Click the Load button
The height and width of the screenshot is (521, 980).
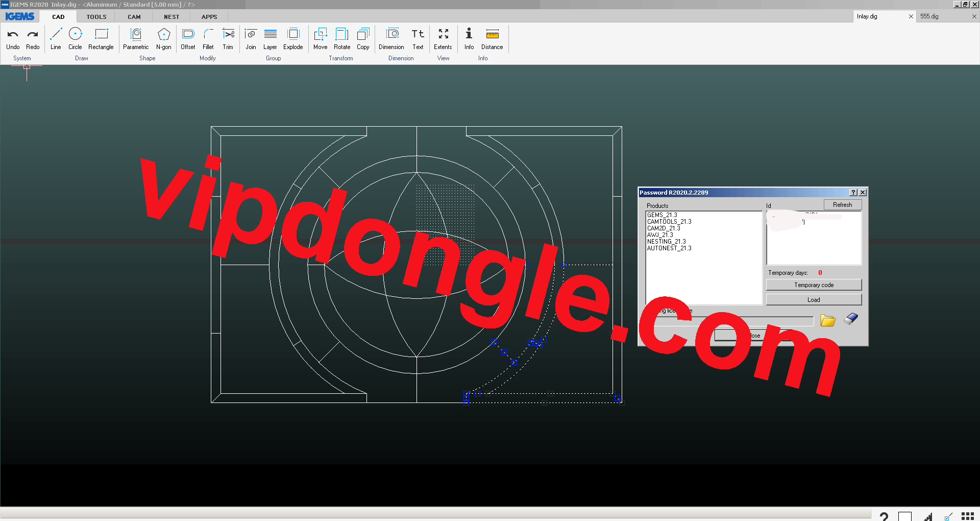(814, 300)
